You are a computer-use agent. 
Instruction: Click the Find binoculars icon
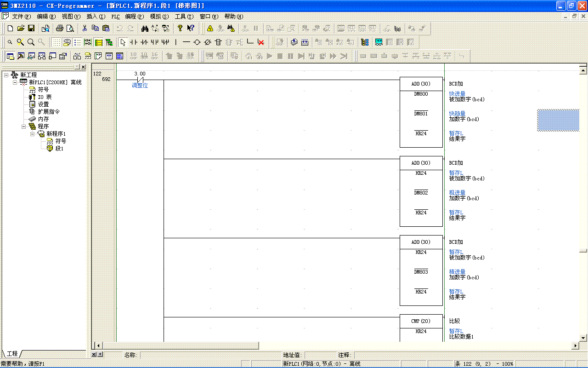coord(145,28)
